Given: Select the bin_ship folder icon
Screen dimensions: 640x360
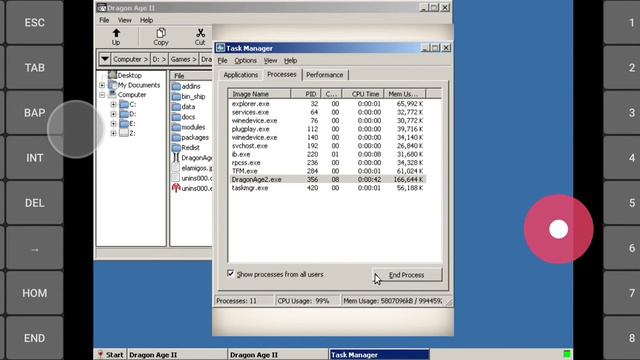Looking at the screenshot, I should [176, 96].
